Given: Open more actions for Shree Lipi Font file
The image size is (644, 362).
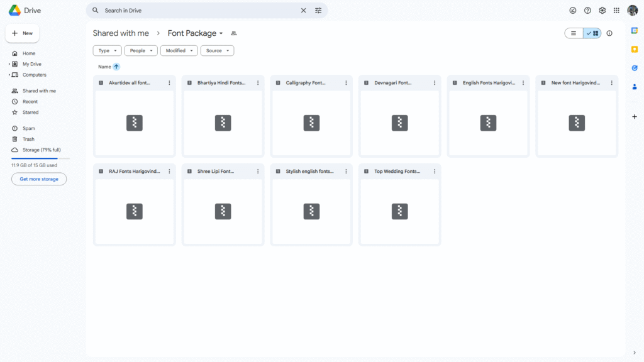Looking at the screenshot, I should [x=258, y=172].
